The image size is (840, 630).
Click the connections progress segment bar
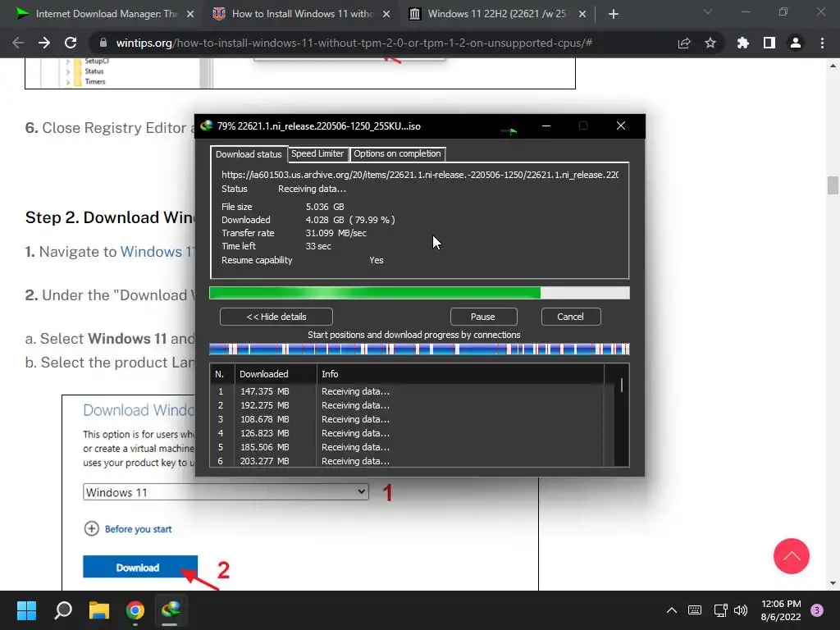[x=419, y=349]
